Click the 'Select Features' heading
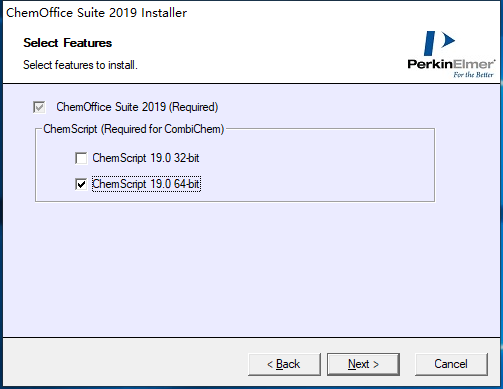503x389 pixels. coord(68,43)
